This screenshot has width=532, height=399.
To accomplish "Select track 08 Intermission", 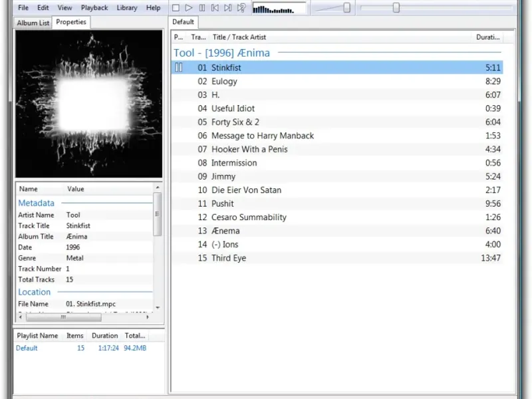I will pos(337,163).
